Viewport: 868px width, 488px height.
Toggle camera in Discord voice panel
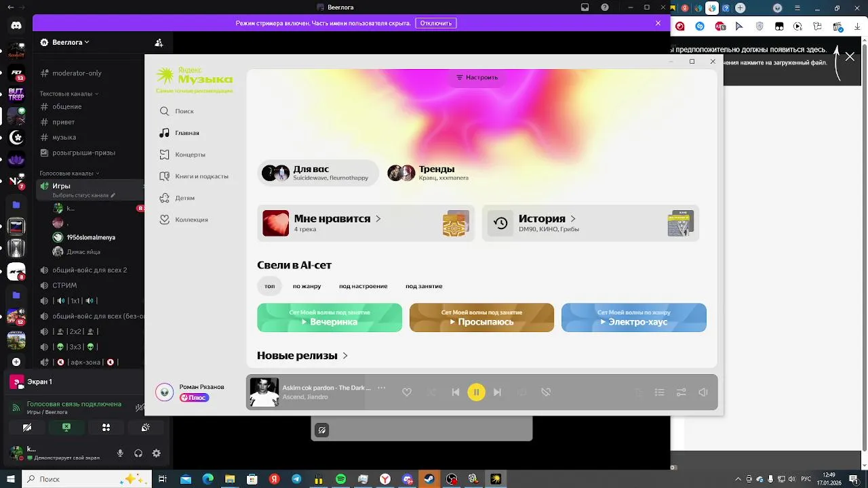point(27,428)
